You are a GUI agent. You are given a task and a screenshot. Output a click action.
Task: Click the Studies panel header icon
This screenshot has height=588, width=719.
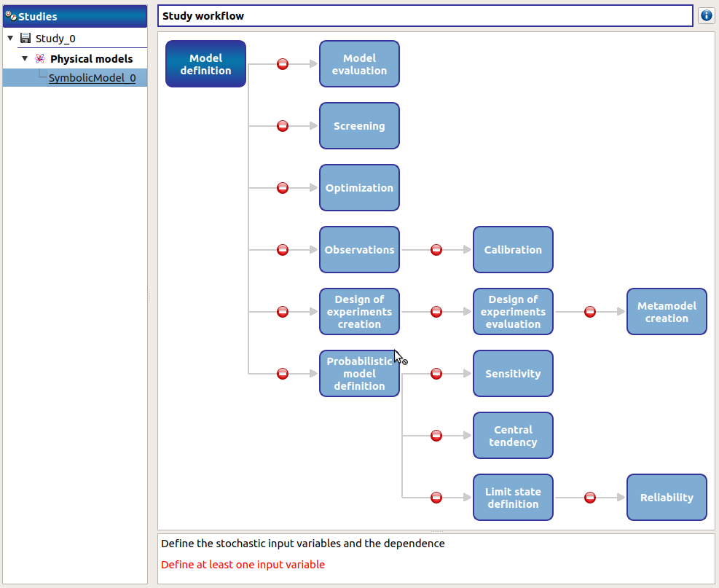10,15
